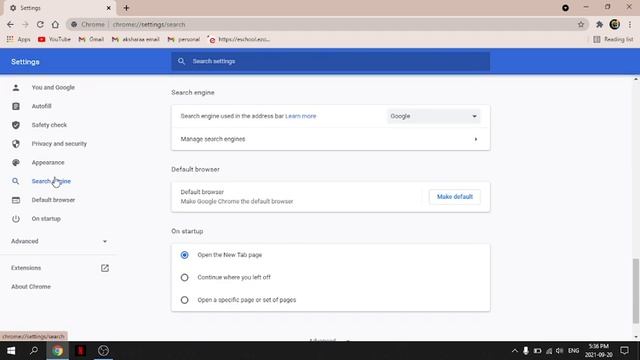Open Appearance settings section

(x=48, y=162)
